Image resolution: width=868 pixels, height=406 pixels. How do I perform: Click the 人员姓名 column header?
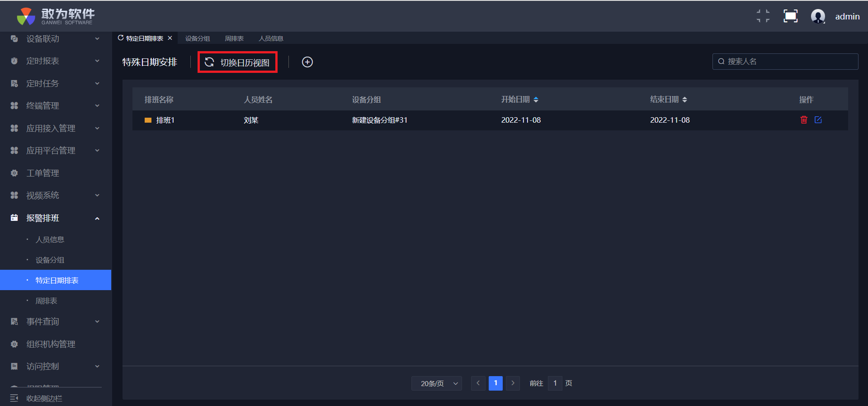click(x=258, y=100)
